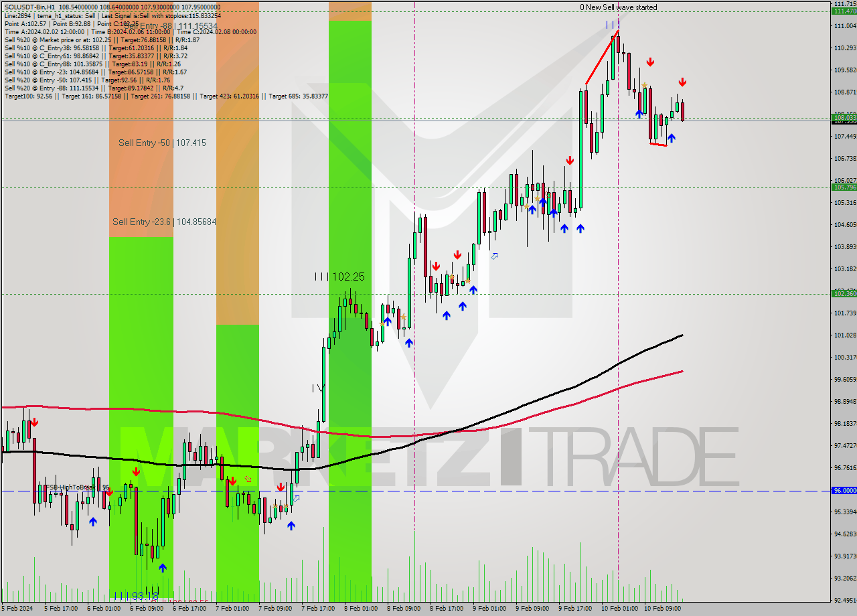Select the green 102.360 price tag
This screenshot has height=616, width=857.
click(844, 293)
